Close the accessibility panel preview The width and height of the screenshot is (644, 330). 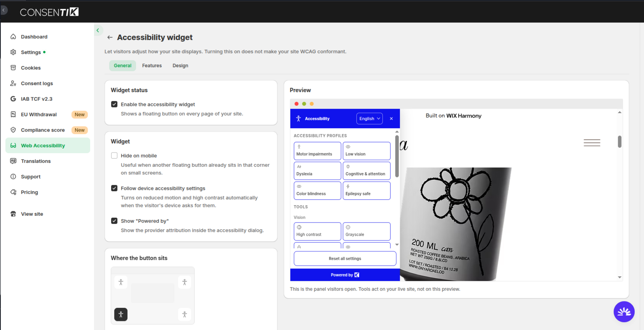pyautogui.click(x=391, y=119)
